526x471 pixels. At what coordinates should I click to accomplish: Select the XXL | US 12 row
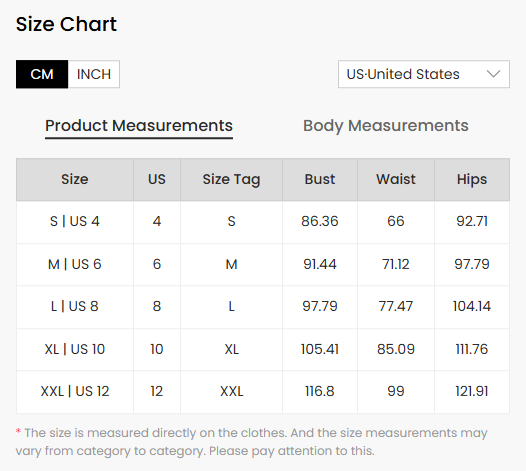pos(263,391)
